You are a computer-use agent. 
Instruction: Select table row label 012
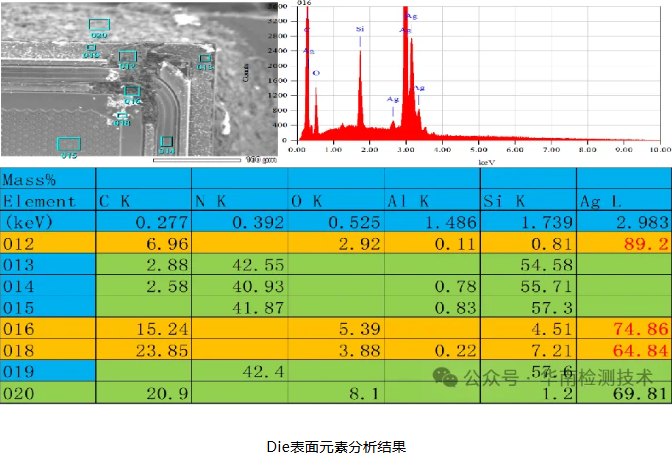click(48, 243)
